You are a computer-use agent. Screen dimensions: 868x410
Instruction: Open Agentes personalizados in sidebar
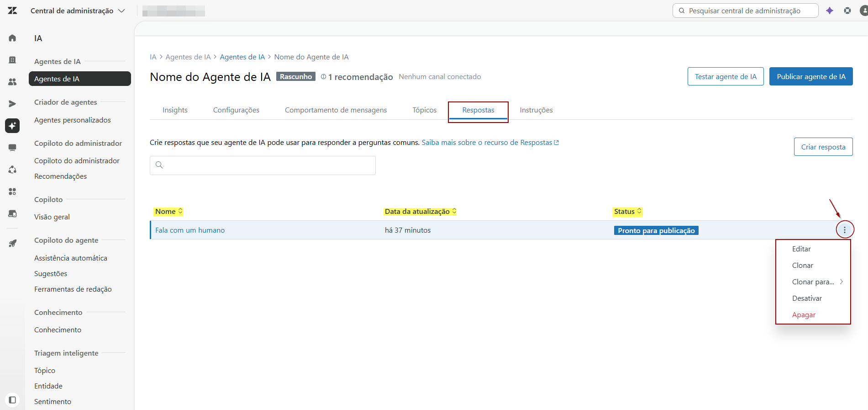pyautogui.click(x=73, y=120)
